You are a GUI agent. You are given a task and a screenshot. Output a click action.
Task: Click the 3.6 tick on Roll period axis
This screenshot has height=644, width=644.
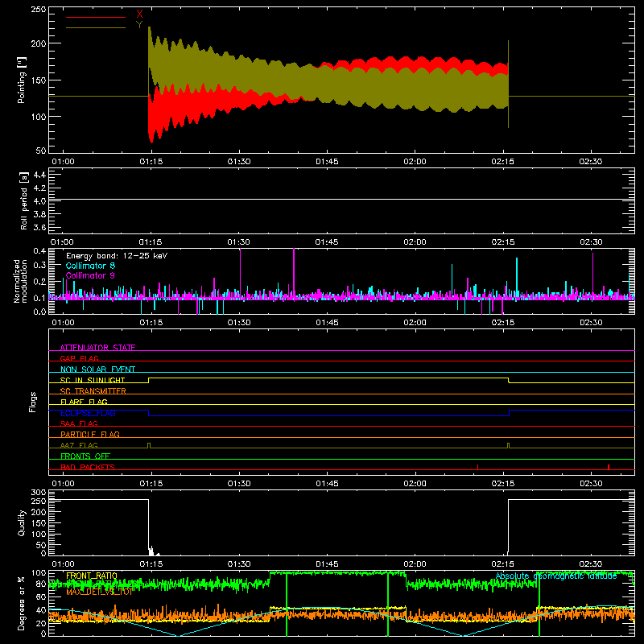click(39, 228)
